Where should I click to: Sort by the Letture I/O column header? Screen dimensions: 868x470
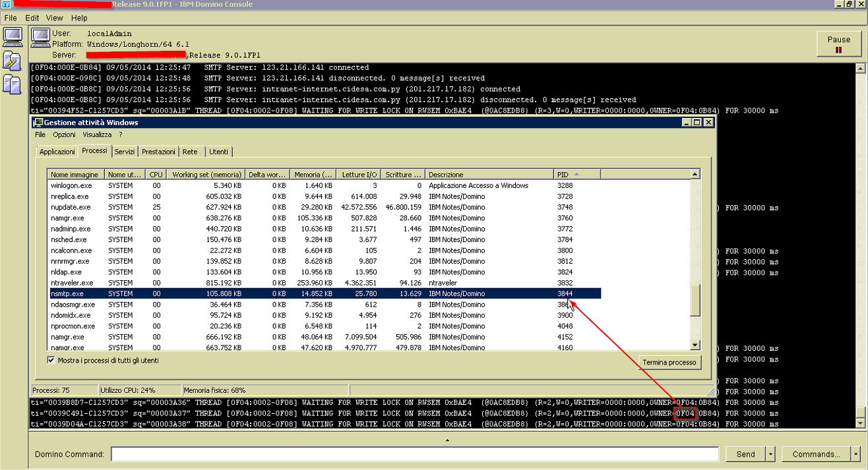pyautogui.click(x=358, y=175)
